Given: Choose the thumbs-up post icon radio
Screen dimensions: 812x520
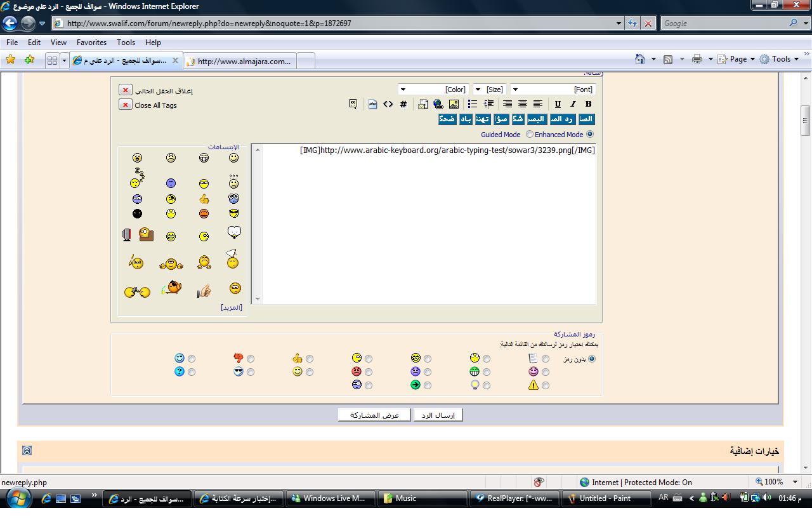Looking at the screenshot, I should pyautogui.click(x=310, y=359).
